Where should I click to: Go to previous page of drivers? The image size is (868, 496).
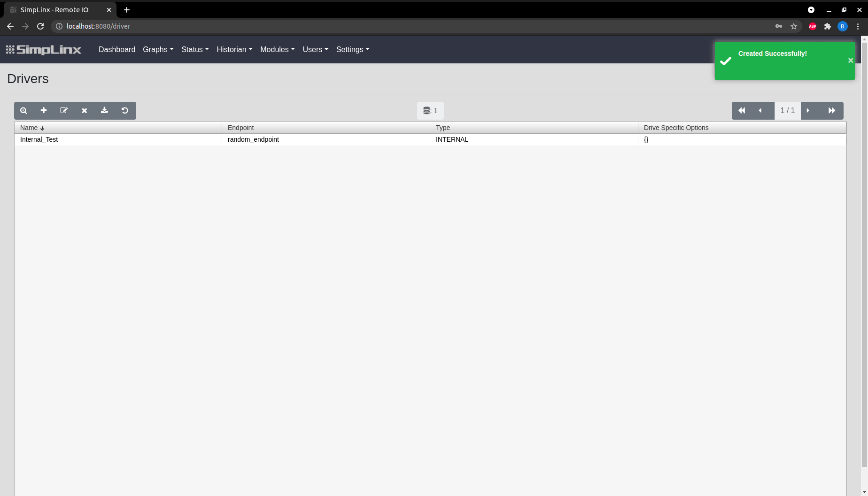coord(760,111)
